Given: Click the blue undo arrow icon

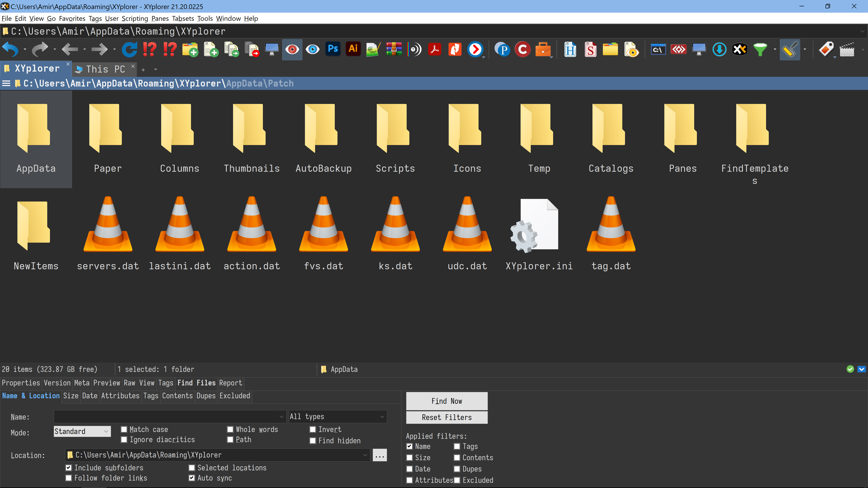Looking at the screenshot, I should 10,49.
